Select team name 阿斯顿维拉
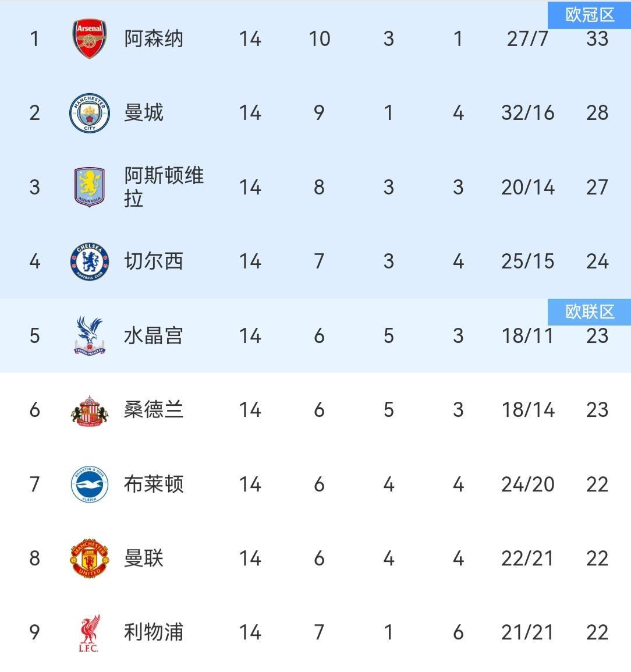 click(164, 187)
